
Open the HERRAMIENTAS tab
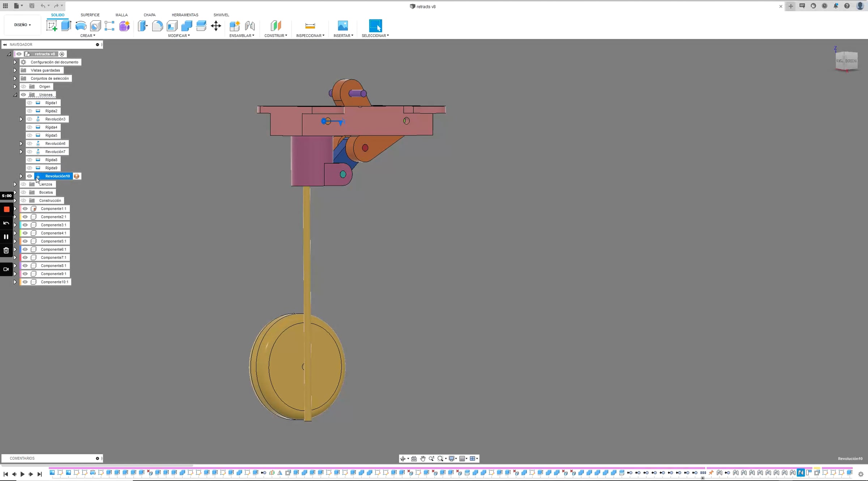[x=185, y=15]
